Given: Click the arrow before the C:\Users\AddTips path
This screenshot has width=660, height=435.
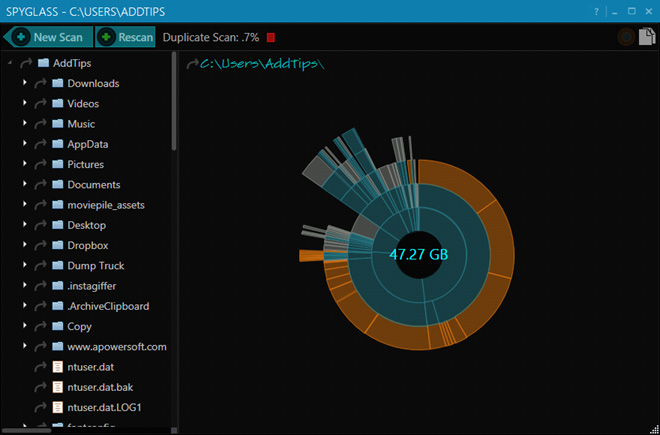Looking at the screenshot, I should click(x=192, y=64).
